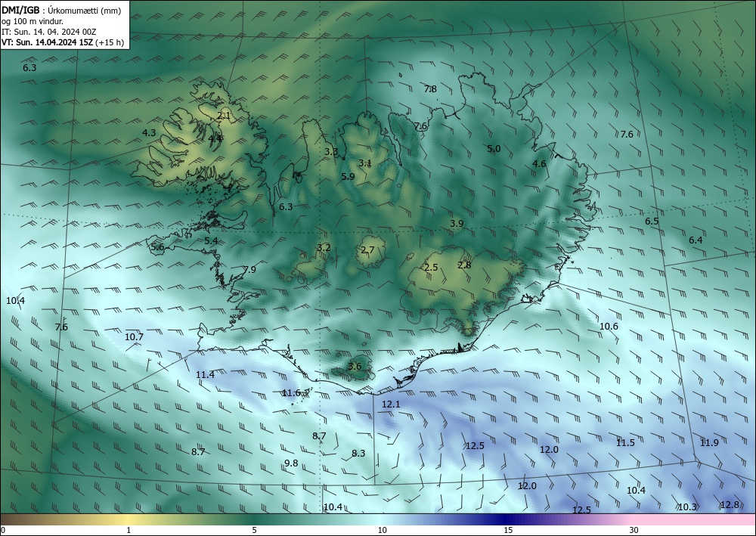Click the 3.9 value label
Screen dimensions: 756x536
(x=457, y=223)
